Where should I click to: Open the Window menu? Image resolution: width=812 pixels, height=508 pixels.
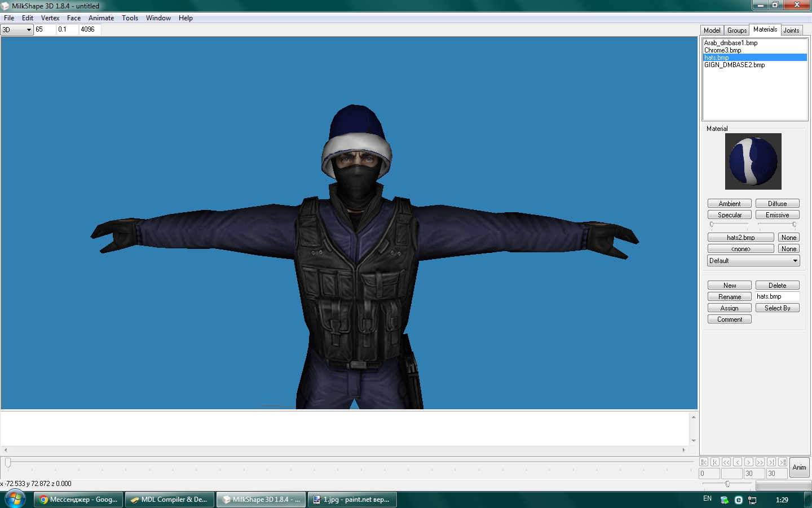158,18
